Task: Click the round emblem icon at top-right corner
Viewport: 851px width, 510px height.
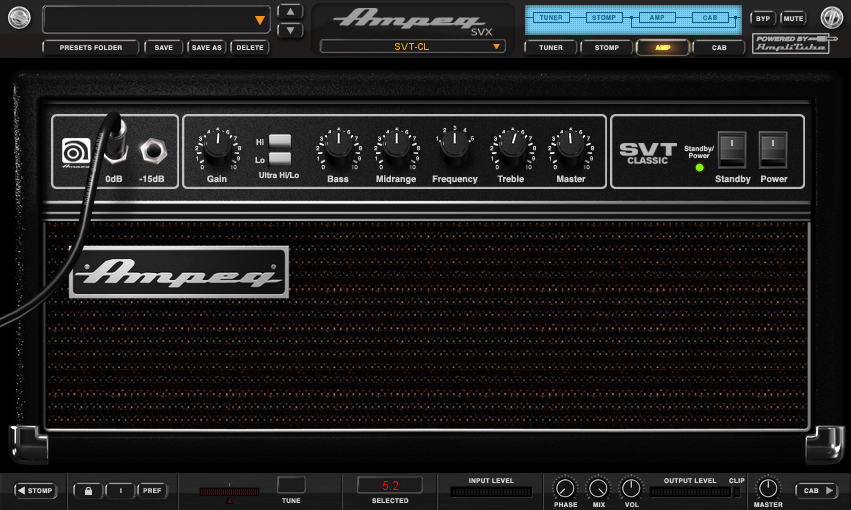Action: pos(831,18)
